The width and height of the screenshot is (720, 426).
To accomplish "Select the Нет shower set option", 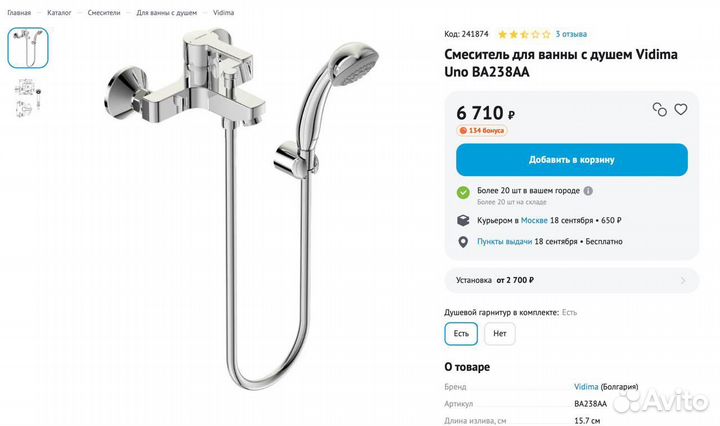I will [500, 334].
